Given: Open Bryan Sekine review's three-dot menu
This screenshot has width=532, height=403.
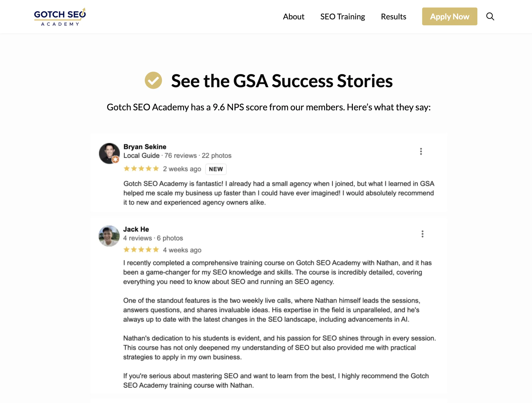Looking at the screenshot, I should [x=421, y=151].
